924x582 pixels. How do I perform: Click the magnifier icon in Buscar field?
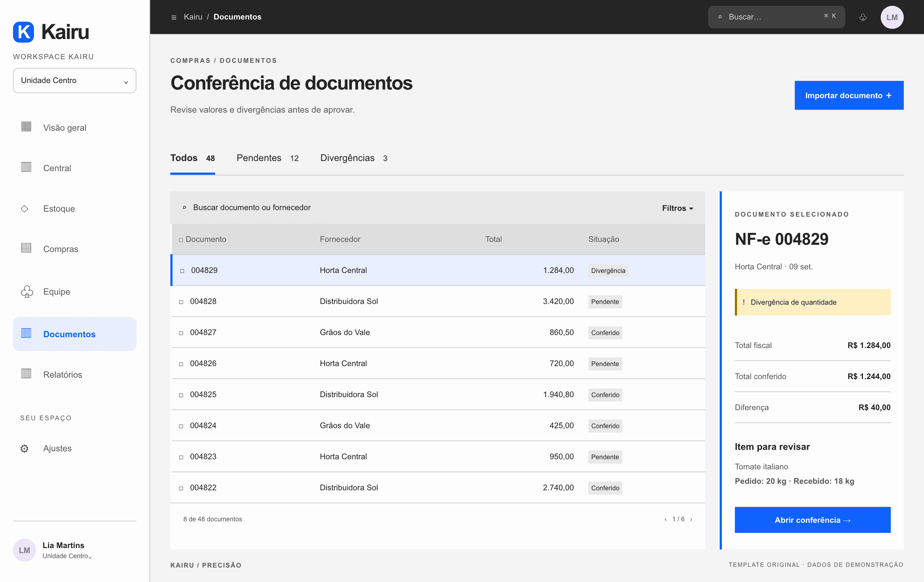coord(720,17)
